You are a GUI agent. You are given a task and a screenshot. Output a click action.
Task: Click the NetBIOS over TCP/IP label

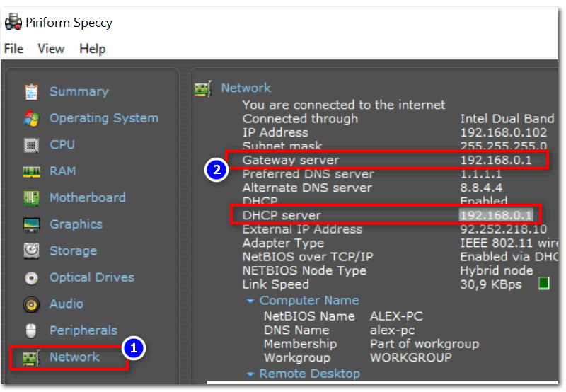(308, 257)
